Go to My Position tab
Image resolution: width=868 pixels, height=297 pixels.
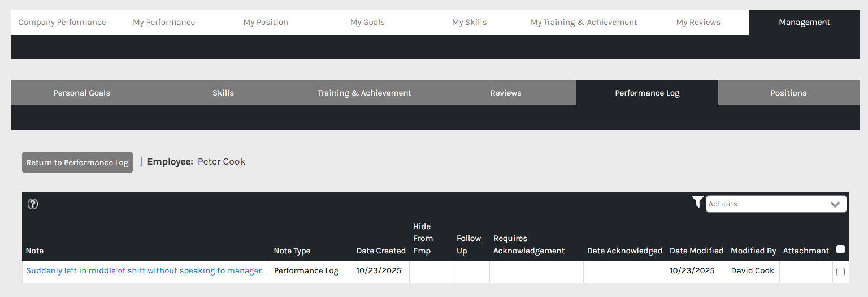pos(266,22)
